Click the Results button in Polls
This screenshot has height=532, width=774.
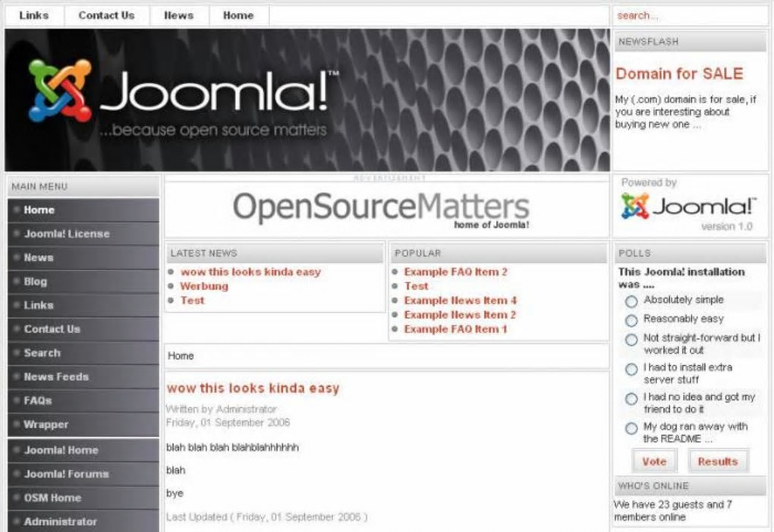click(x=718, y=461)
